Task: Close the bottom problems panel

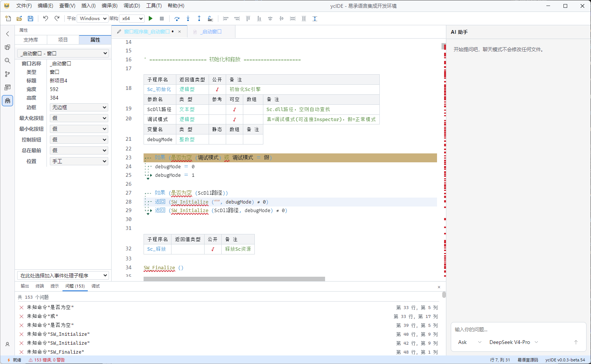Action: (439, 287)
